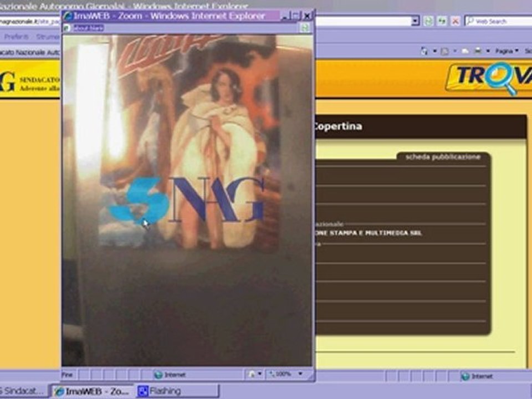Click the Read mail icon in command bar

point(465,51)
